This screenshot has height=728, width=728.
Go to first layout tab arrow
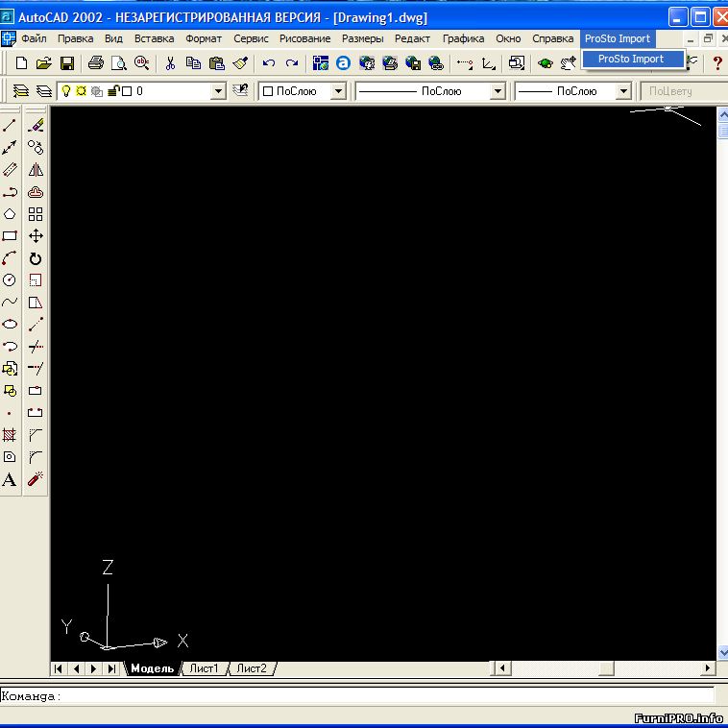coord(58,668)
